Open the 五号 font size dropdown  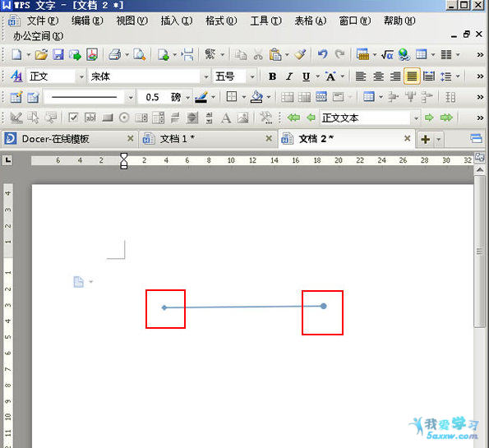252,76
